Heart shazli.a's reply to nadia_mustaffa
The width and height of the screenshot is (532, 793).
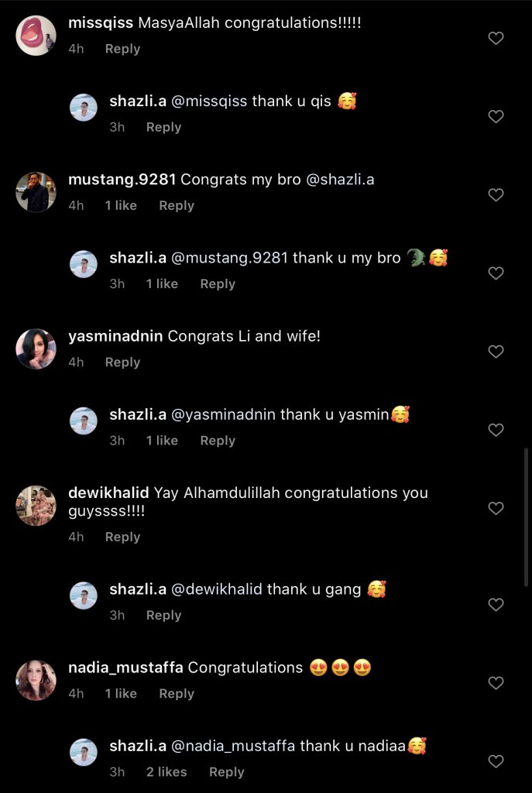pyautogui.click(x=496, y=761)
